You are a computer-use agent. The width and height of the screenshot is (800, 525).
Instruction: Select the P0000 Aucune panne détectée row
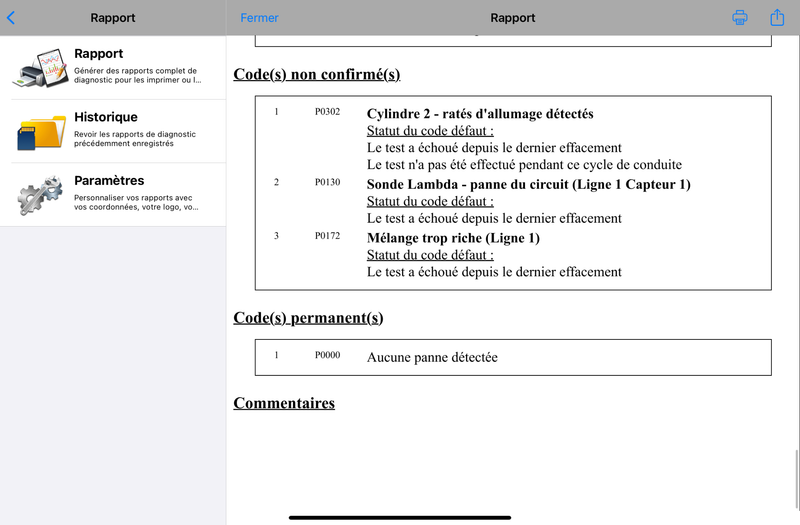[x=513, y=357]
